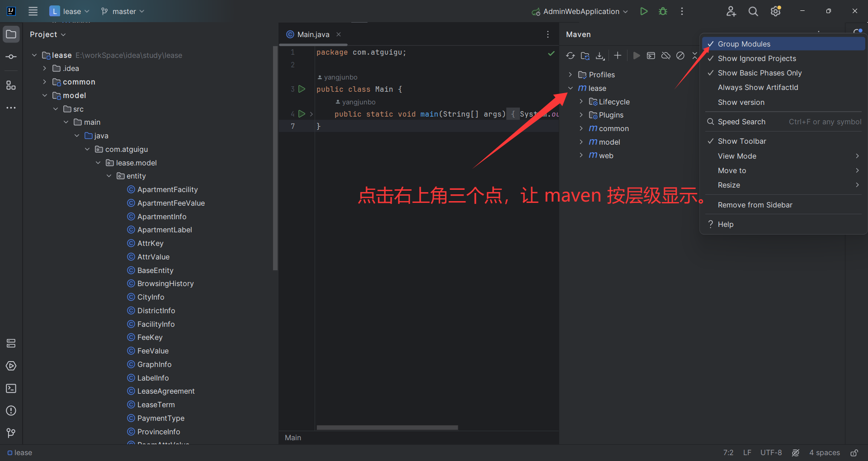Open more run actions vertical dots
The height and width of the screenshot is (461, 868).
click(x=682, y=11)
